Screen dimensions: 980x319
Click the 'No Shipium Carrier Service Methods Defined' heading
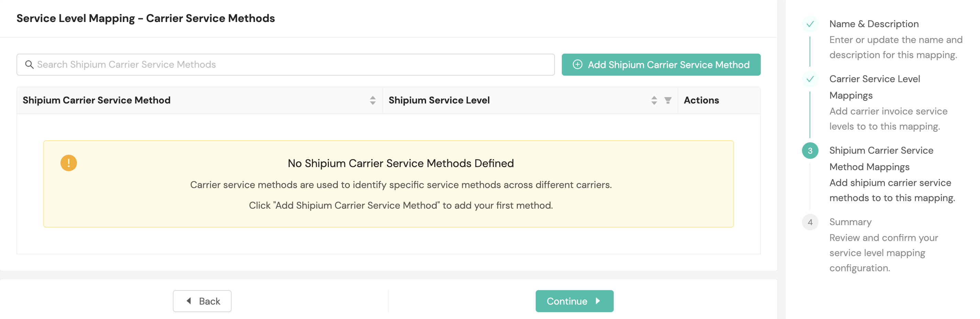401,163
